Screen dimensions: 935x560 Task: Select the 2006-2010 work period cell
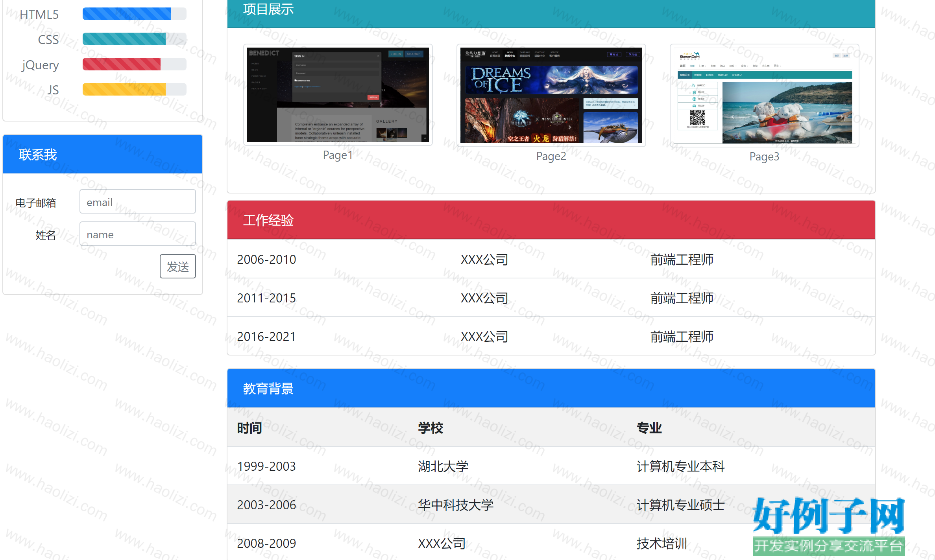click(x=266, y=260)
